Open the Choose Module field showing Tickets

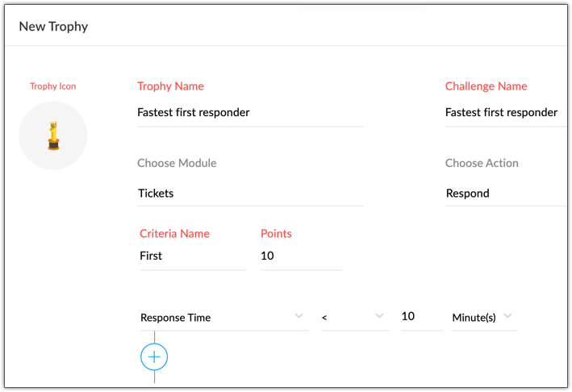(x=250, y=194)
